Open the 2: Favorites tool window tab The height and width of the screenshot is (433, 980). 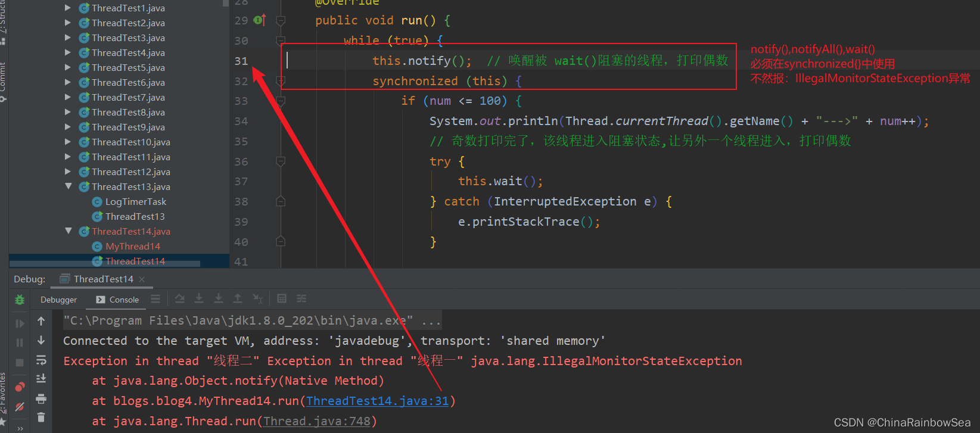(3, 393)
